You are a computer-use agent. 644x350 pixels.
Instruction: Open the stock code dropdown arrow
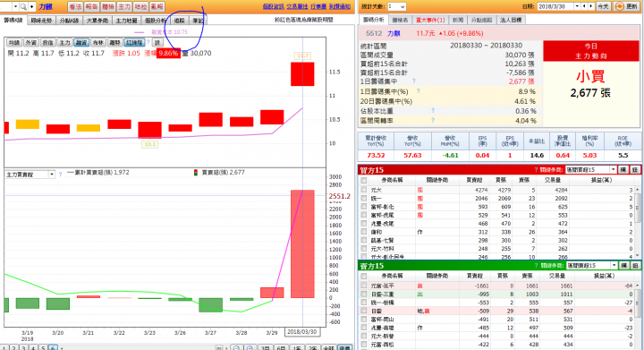click(15, 6)
